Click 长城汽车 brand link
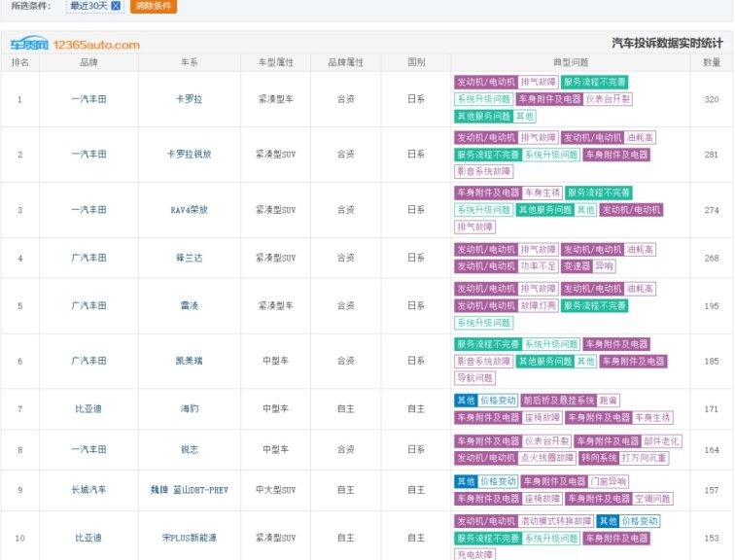This screenshot has height=560, width=735. click(88, 490)
